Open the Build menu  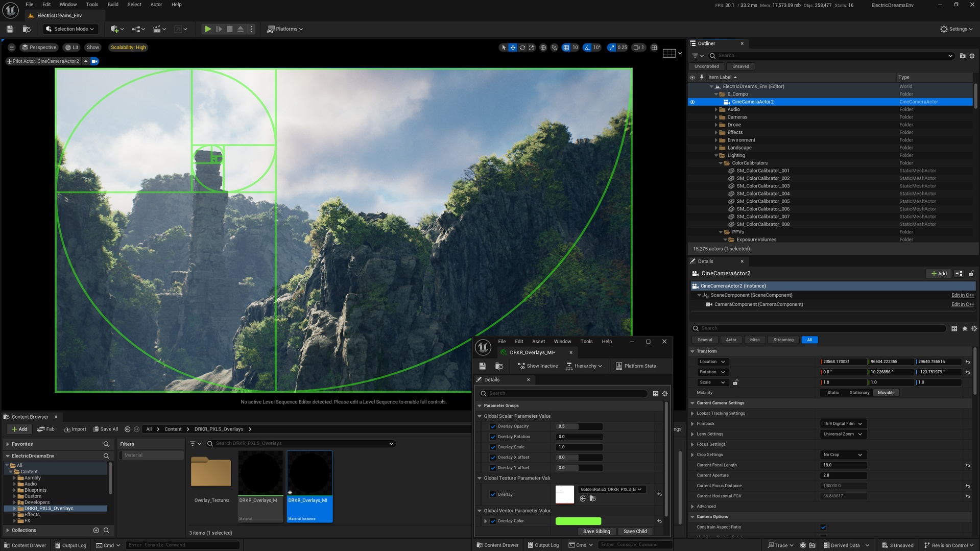[x=113, y=5]
